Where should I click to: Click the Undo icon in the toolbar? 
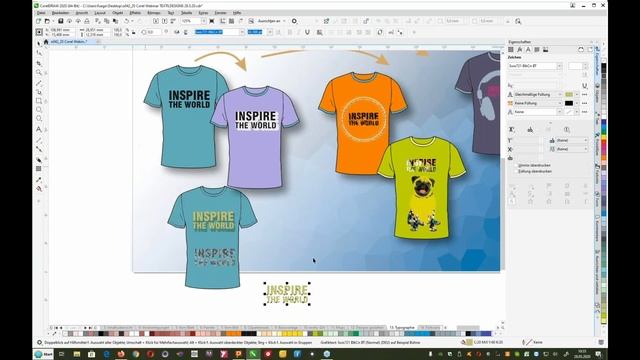click(127, 21)
